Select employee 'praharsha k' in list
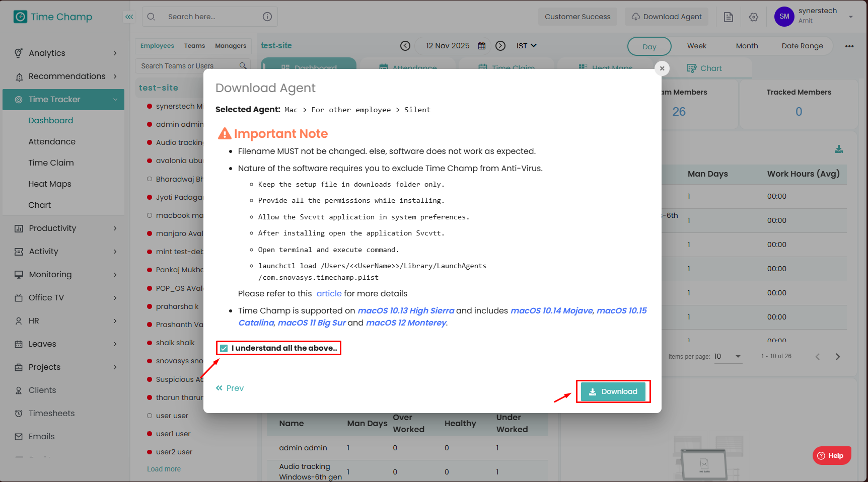 pyautogui.click(x=177, y=307)
